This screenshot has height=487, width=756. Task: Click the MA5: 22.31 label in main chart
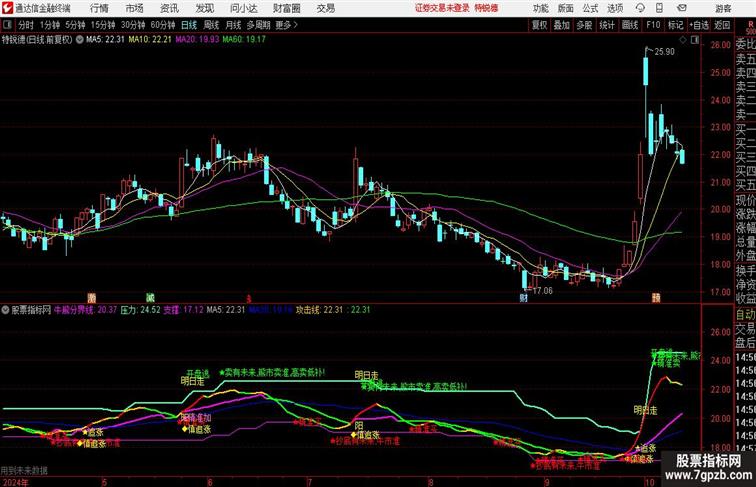click(x=105, y=40)
